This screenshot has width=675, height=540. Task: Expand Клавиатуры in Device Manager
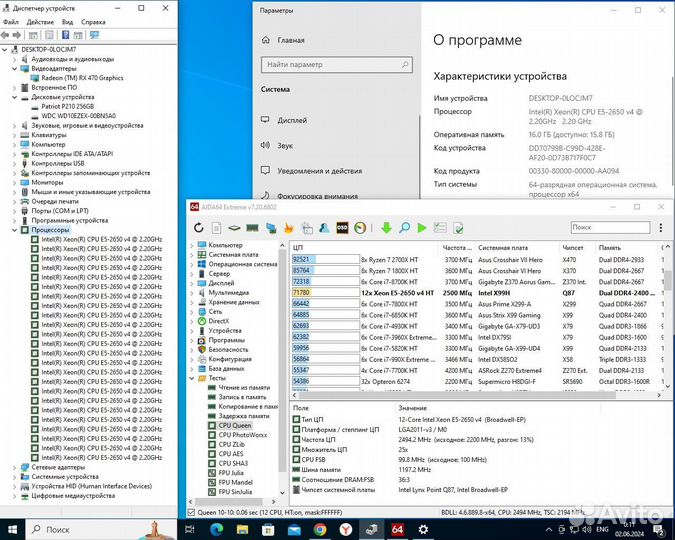pos(15,135)
